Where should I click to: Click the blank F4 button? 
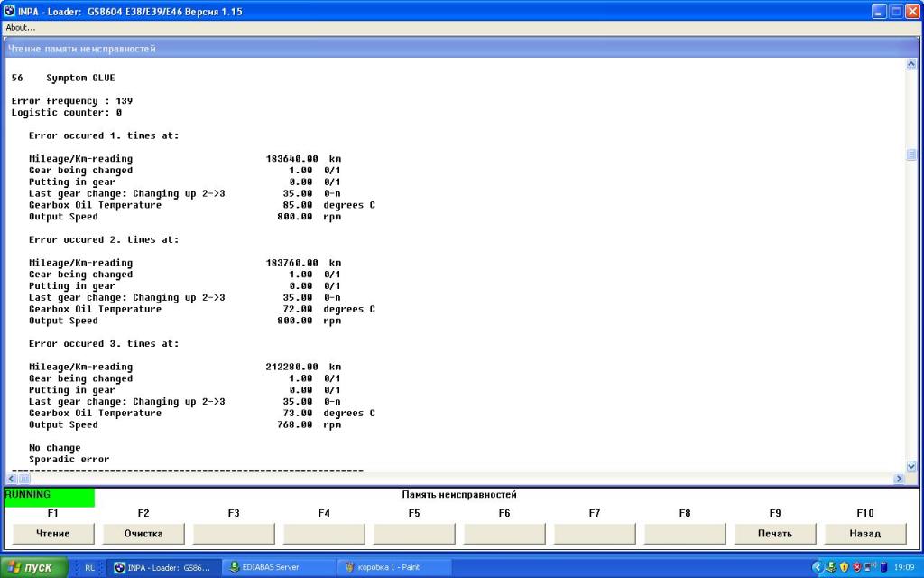tap(324, 534)
